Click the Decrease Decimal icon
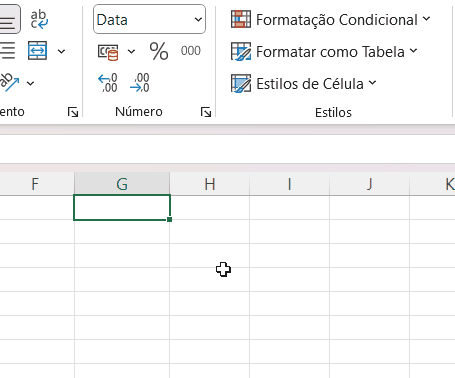 click(139, 82)
